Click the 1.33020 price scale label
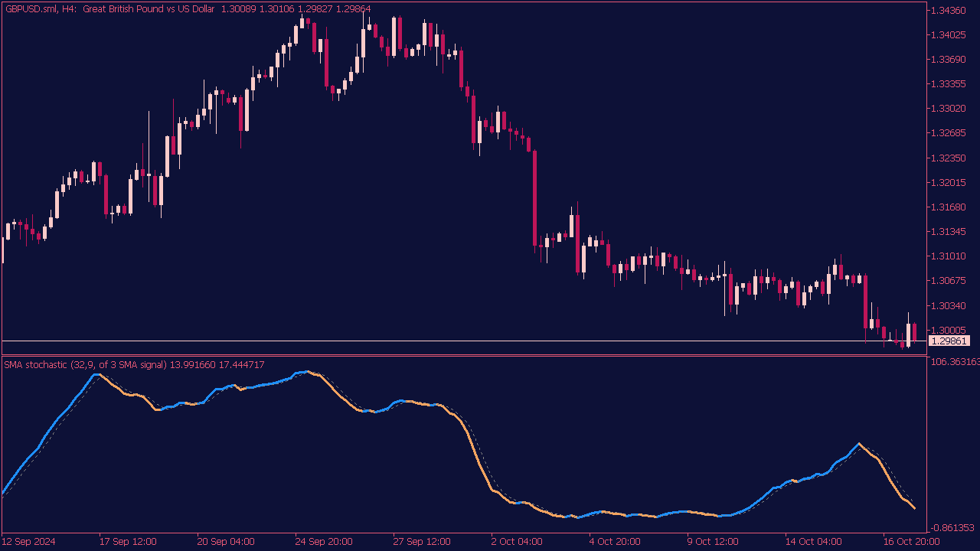The image size is (980, 551). (948, 109)
